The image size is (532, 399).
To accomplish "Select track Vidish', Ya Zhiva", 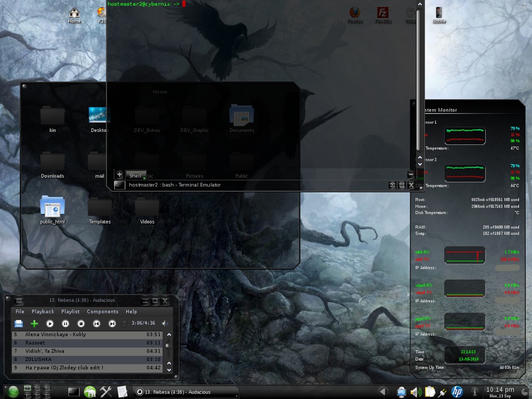I will 87,351.
